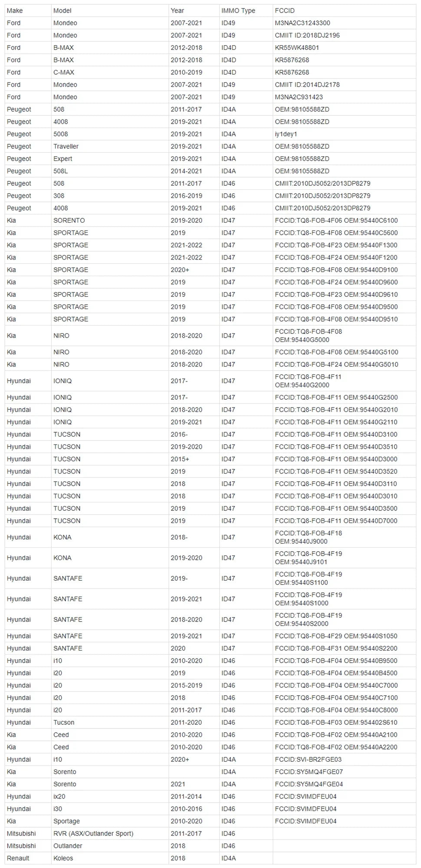Click the Model column header
Viewport: 421px width, 868px height.
pos(62,10)
